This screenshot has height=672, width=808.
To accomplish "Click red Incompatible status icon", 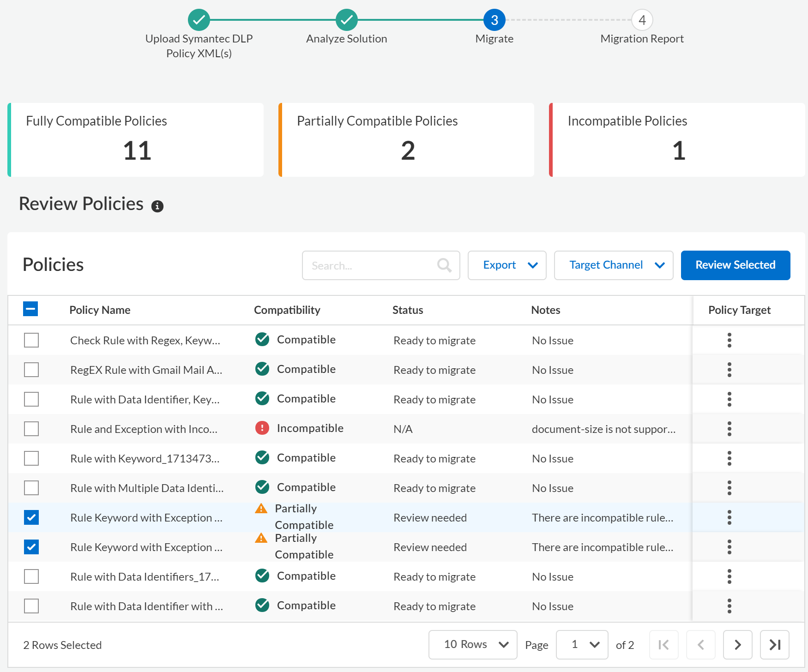I will point(262,428).
